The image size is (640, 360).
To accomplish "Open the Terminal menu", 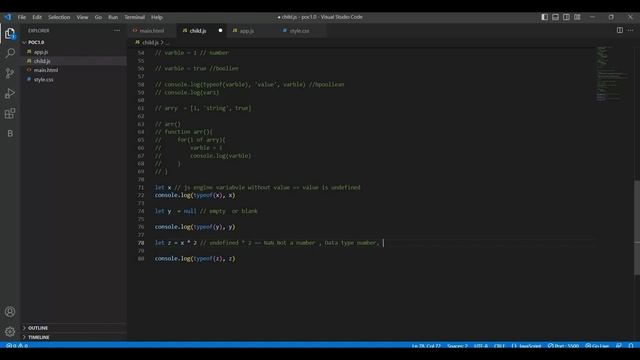I will coord(135,17).
